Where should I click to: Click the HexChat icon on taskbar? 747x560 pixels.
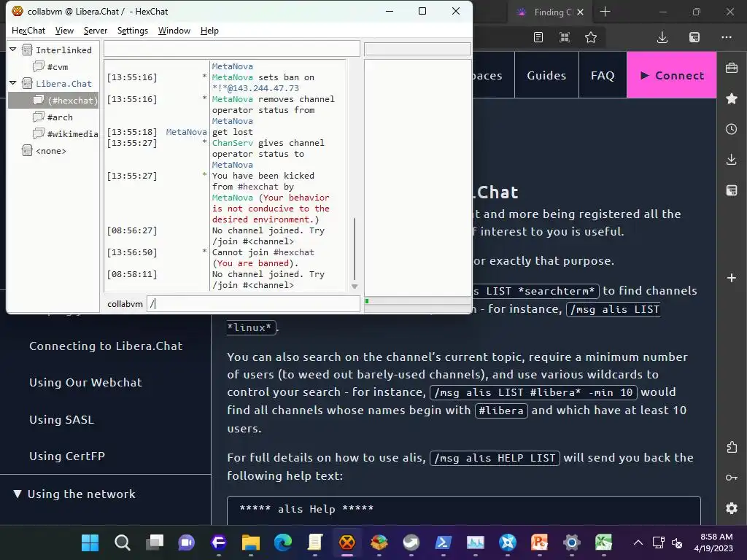pyautogui.click(x=347, y=542)
